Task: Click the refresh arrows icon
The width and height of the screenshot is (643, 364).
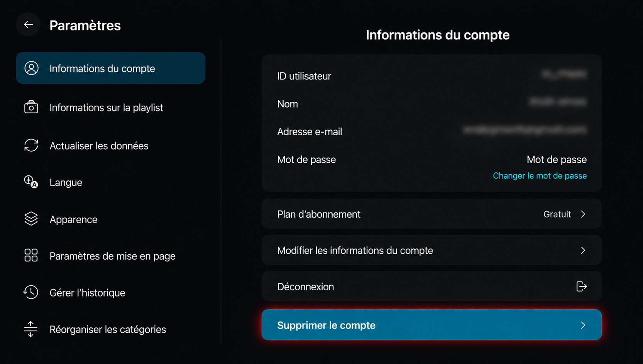Action: click(x=31, y=145)
